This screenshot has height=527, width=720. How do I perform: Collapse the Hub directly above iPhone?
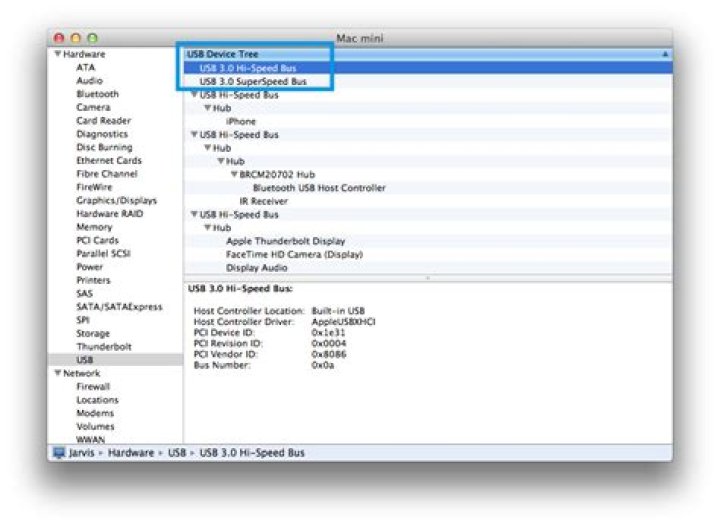point(208,108)
